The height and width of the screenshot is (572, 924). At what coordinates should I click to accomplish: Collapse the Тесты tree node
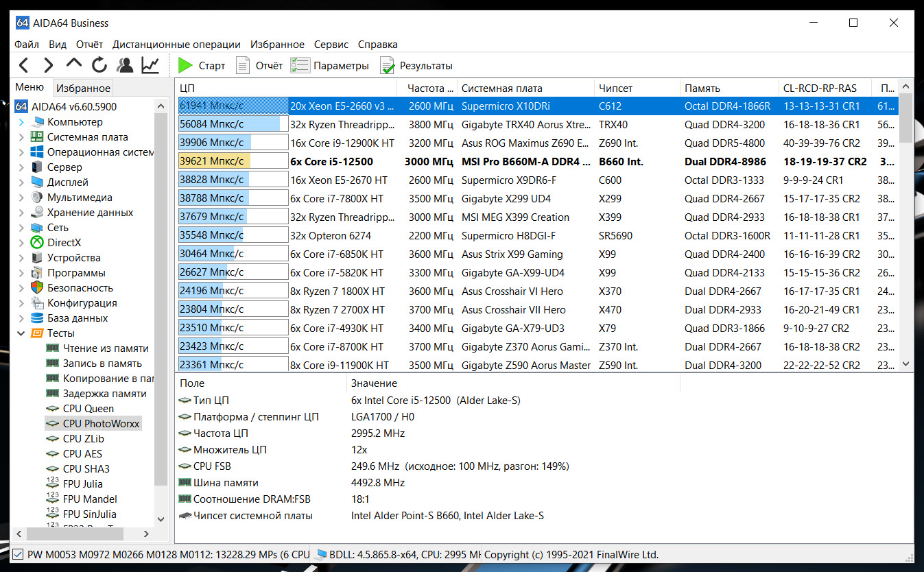click(21, 333)
